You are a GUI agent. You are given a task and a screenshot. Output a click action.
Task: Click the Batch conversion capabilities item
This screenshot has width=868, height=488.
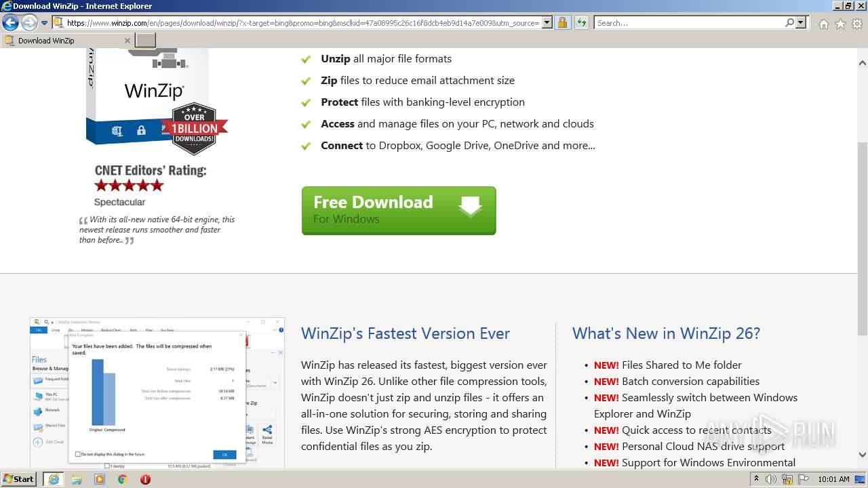[677, 382]
